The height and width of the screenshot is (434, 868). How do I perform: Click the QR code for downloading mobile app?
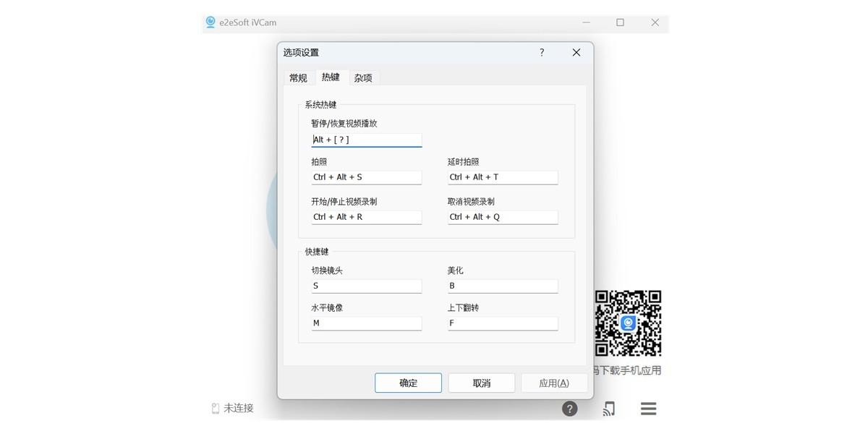[626, 323]
